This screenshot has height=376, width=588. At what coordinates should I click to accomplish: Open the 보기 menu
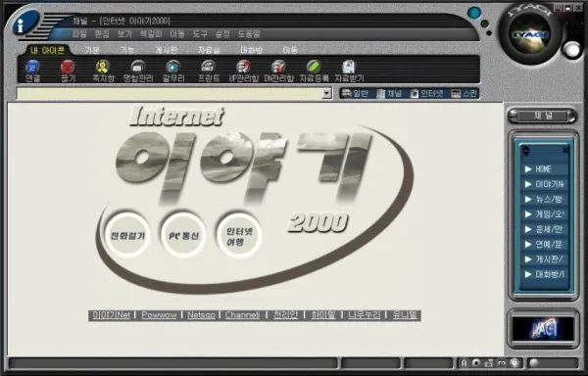[124, 34]
